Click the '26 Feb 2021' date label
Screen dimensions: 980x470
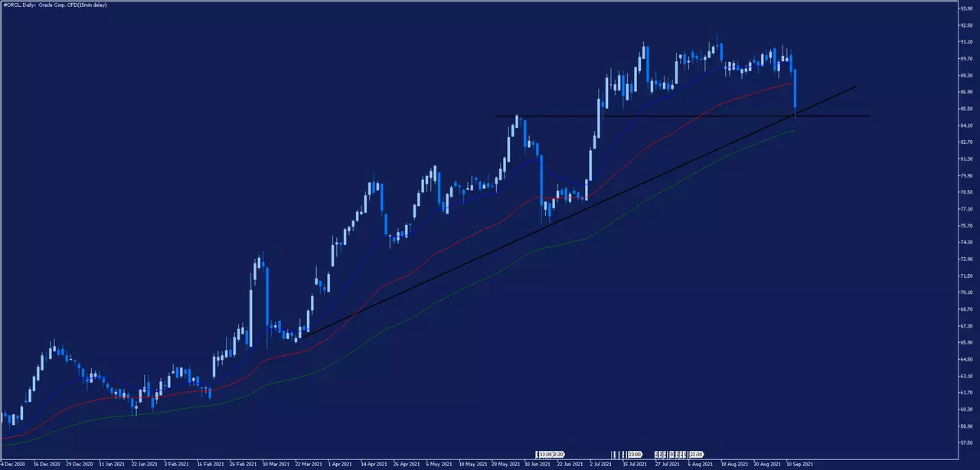click(x=243, y=464)
